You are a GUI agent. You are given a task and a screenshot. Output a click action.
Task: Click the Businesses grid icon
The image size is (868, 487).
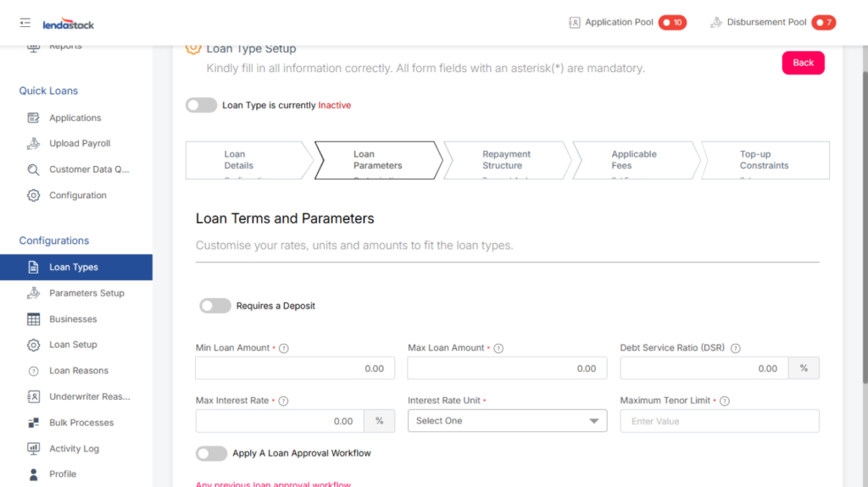point(34,319)
